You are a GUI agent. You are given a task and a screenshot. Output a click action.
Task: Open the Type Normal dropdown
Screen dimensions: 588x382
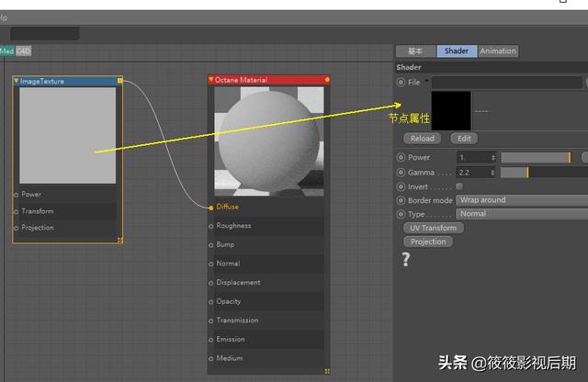coord(522,214)
